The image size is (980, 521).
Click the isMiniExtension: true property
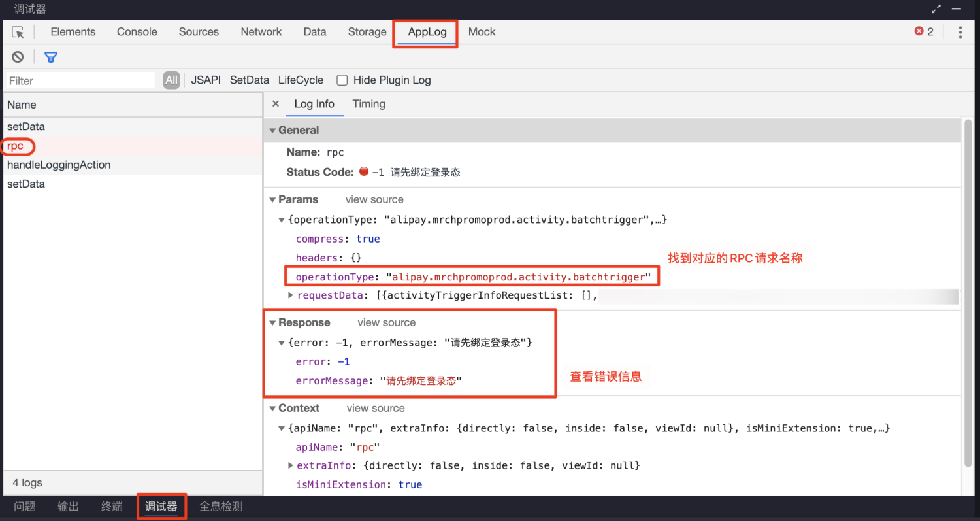point(359,484)
